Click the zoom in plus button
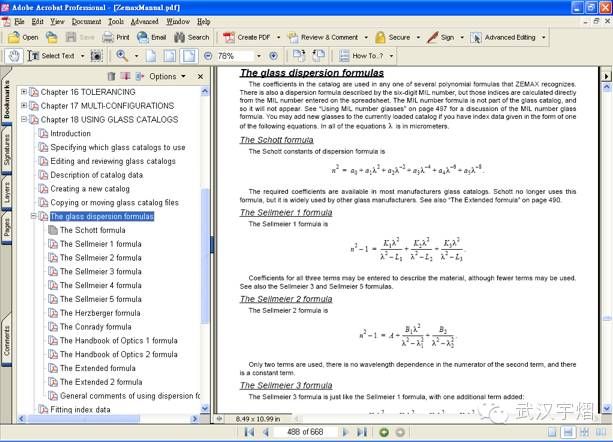 274,56
